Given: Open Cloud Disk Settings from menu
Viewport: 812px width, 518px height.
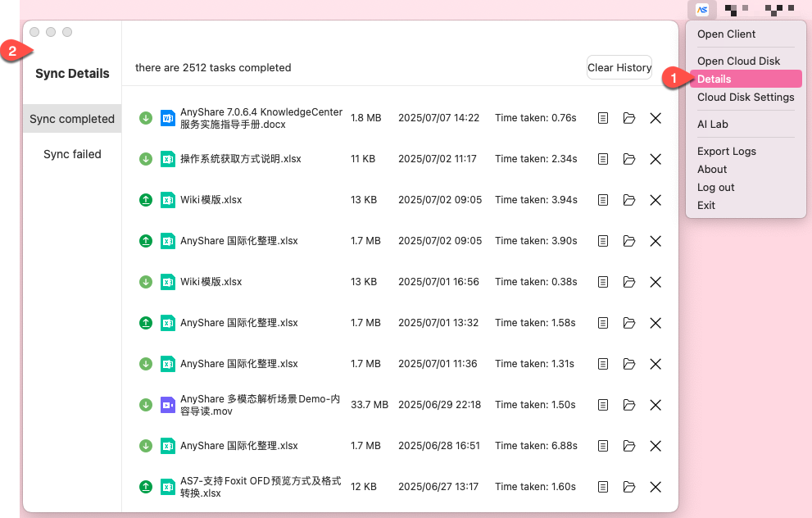Looking at the screenshot, I should pos(746,97).
